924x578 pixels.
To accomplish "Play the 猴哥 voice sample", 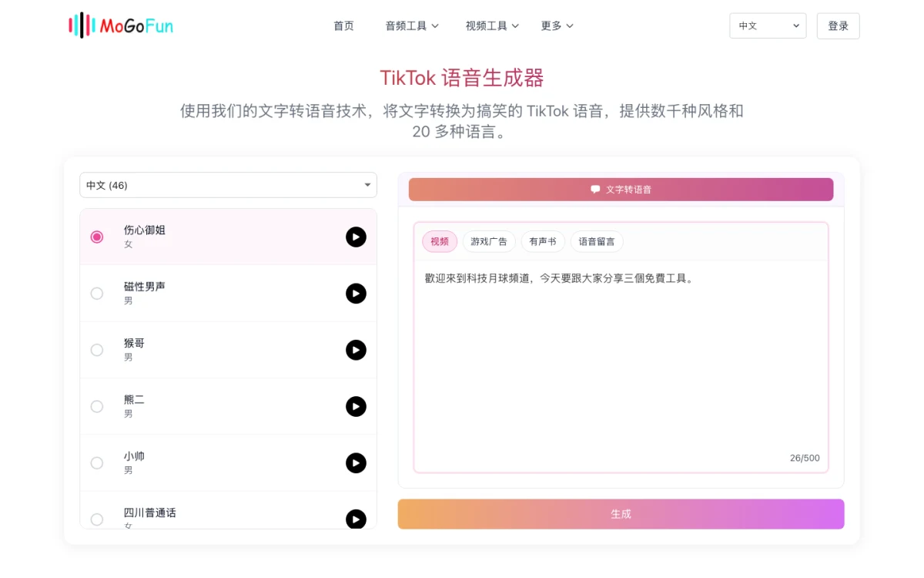I will (356, 350).
